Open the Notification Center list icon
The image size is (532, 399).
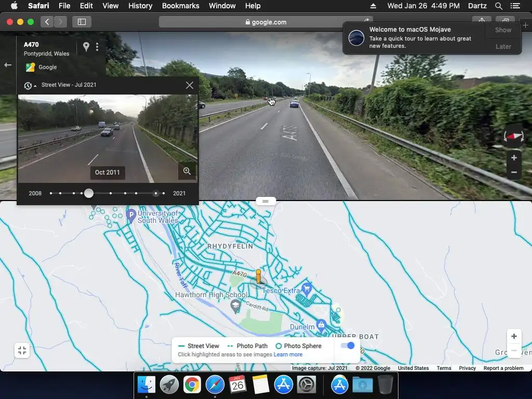click(515, 6)
